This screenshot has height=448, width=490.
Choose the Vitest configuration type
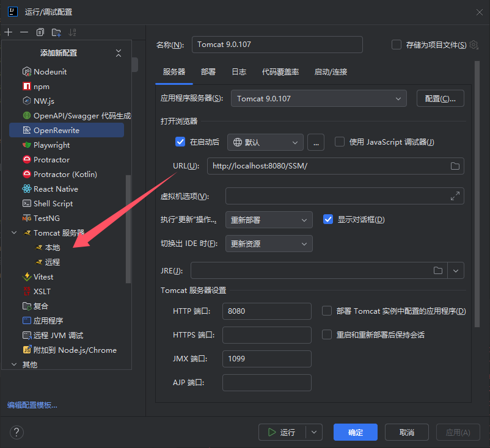click(67, 277)
